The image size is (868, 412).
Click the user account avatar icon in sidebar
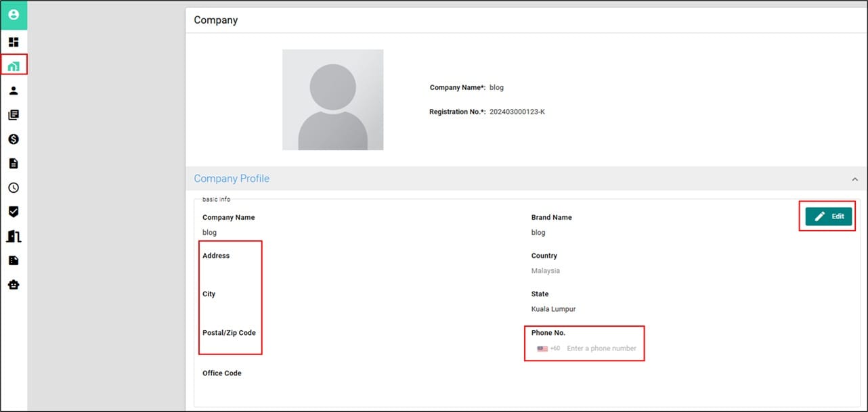pyautogui.click(x=14, y=14)
